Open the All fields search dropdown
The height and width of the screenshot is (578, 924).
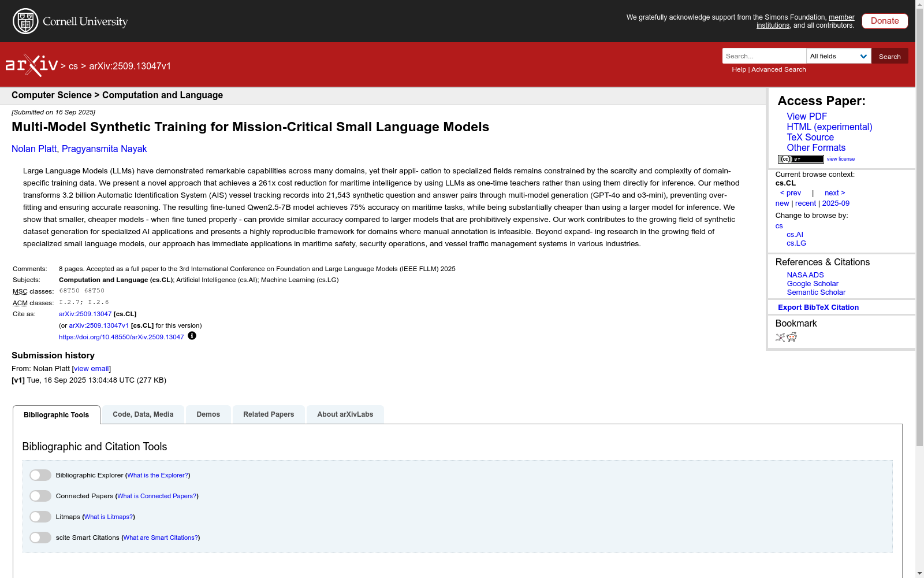tap(839, 56)
